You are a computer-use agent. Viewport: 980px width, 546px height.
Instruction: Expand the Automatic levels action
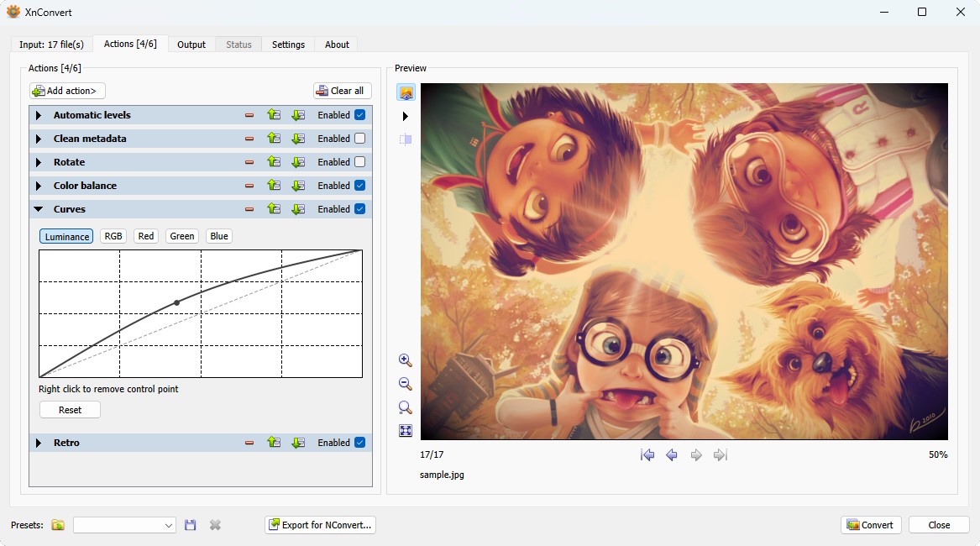(x=39, y=115)
